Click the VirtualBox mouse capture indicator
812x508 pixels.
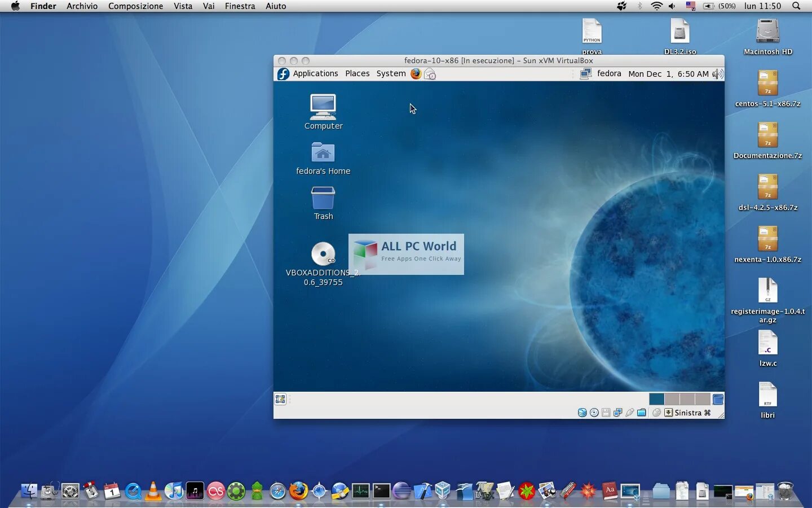pos(656,413)
